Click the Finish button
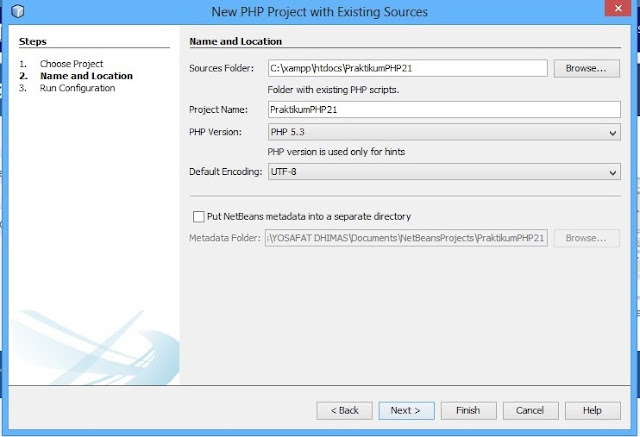Viewport: 640px width, 437px height. (469, 410)
